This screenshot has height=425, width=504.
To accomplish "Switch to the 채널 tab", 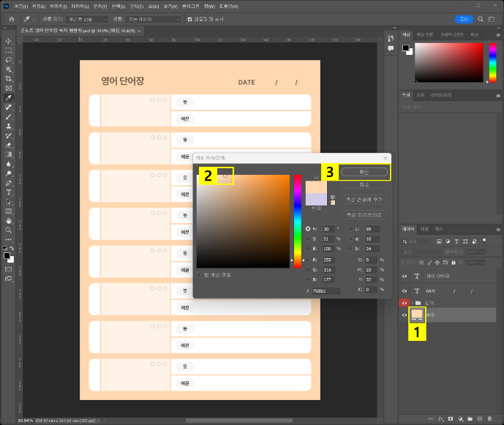I will coord(424,229).
